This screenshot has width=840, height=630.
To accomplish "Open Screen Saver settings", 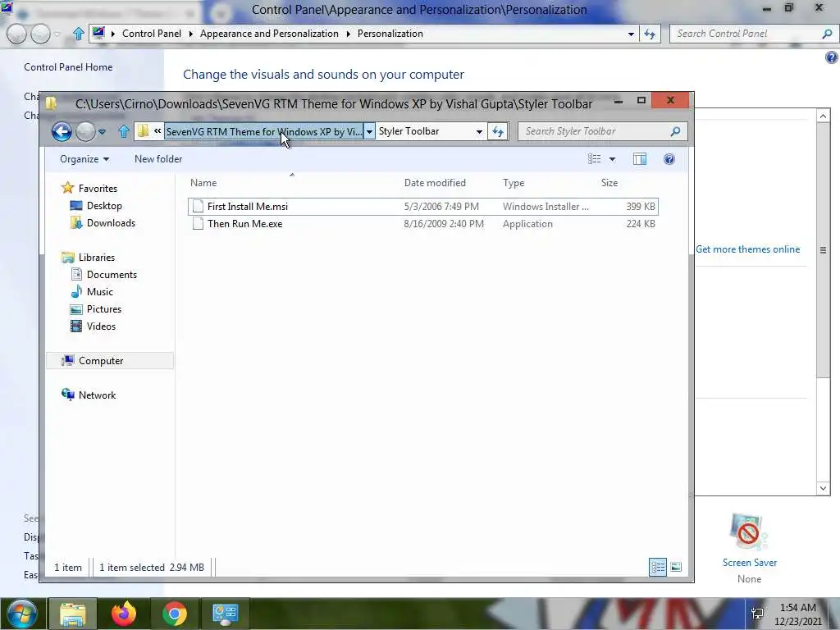I will pyautogui.click(x=749, y=547).
